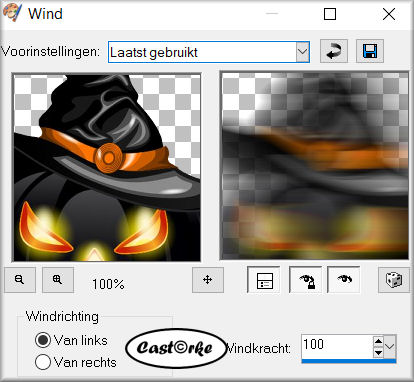The image size is (414, 382).
Task: Zoom out the preview with minus magnifier
Action: coord(20,280)
